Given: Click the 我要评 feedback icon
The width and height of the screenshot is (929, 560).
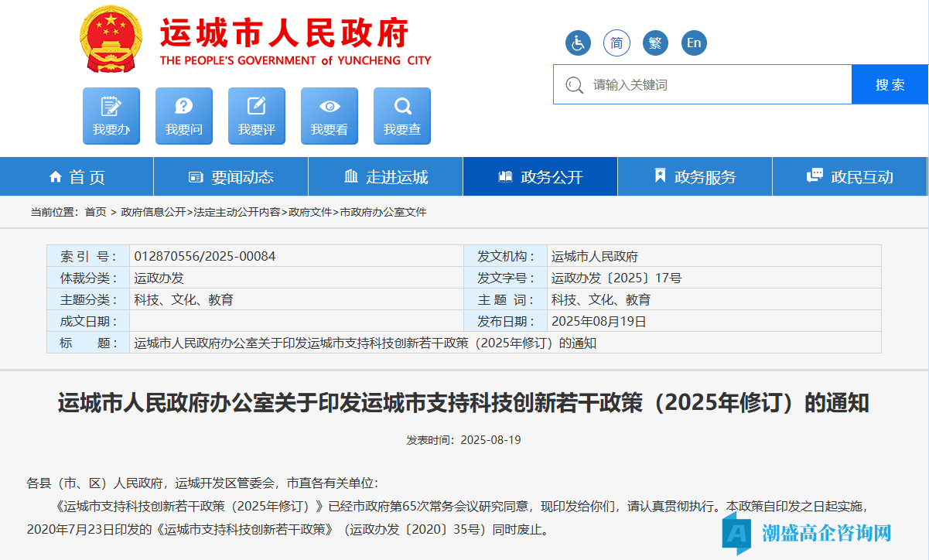Looking at the screenshot, I should click(256, 116).
